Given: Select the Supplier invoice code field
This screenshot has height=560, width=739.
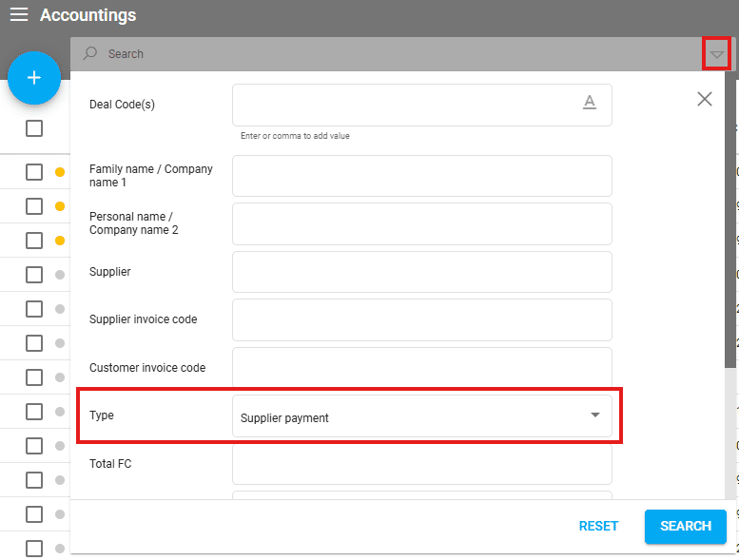Looking at the screenshot, I should pos(421,319).
